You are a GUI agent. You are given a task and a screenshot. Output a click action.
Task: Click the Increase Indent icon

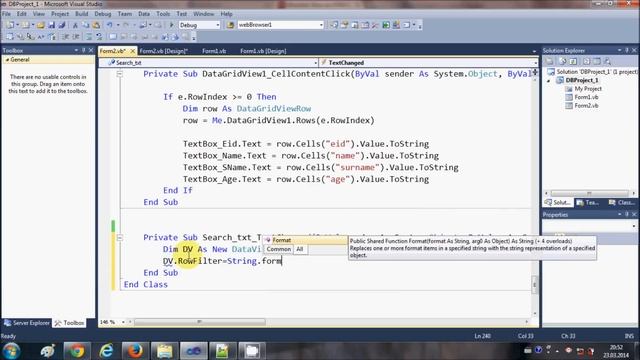pos(76,37)
